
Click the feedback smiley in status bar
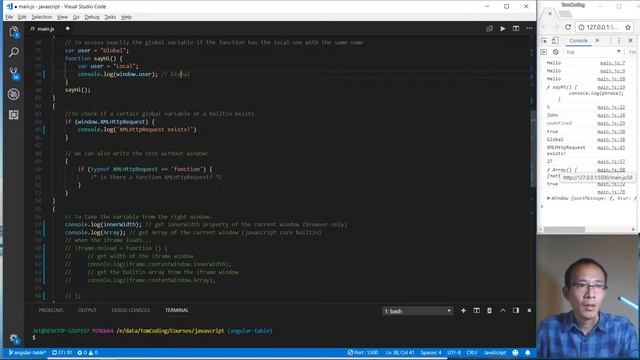[x=515, y=353]
